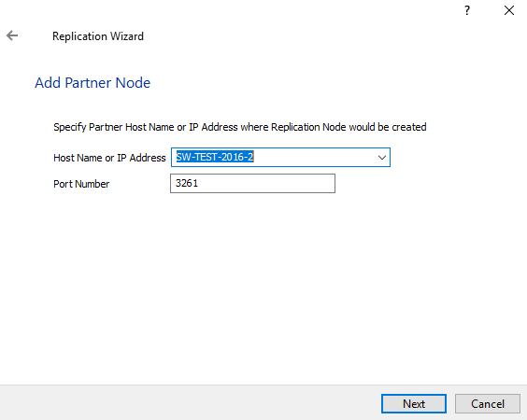
Task: Click the Add Partner Node heading
Action: [93, 82]
